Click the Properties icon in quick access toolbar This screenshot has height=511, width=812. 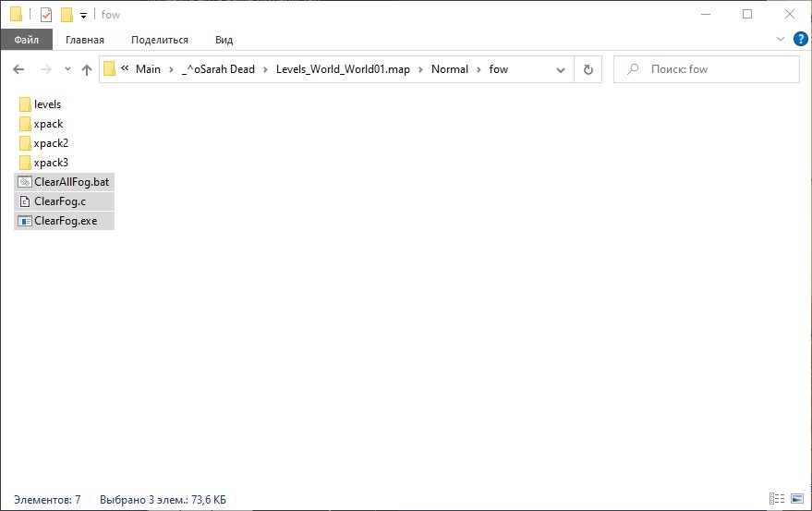(x=46, y=15)
